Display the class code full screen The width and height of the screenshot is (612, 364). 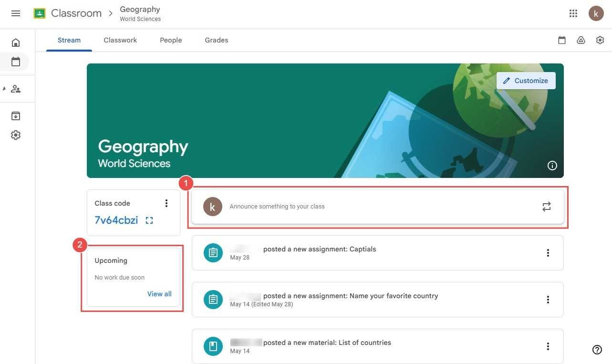coord(149,220)
